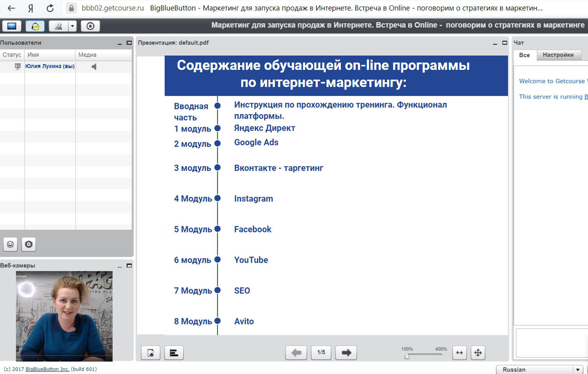Start a poll with the polling button
The width and height of the screenshot is (588, 374).
click(x=173, y=352)
